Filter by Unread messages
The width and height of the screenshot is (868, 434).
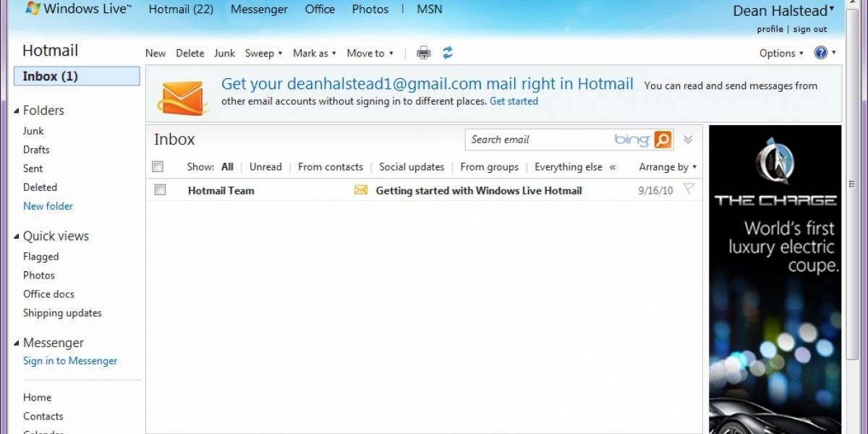265,167
